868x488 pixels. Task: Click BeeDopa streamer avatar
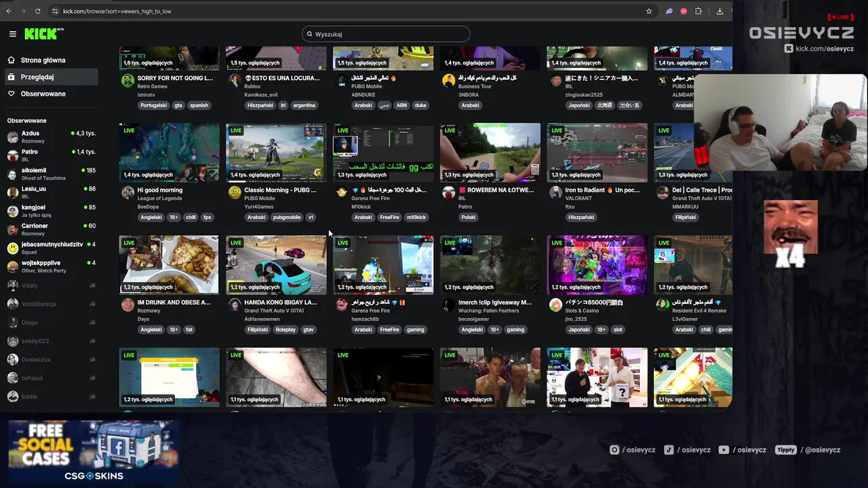(127, 192)
